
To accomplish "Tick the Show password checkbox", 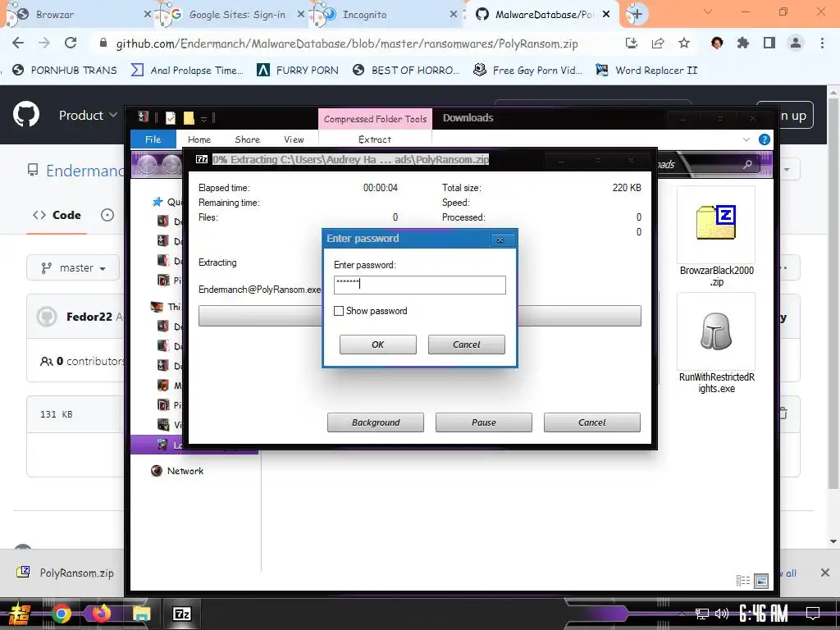I will 339,311.
